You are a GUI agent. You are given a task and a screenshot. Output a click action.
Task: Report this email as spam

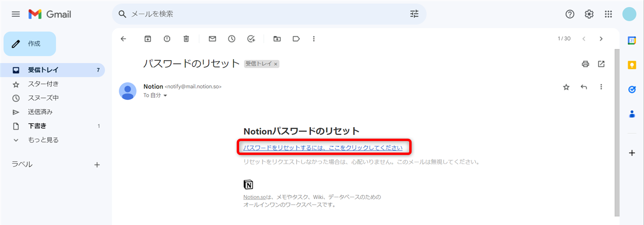coord(167,39)
